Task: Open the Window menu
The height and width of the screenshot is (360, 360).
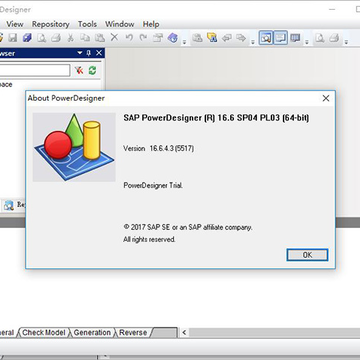Action: (x=120, y=24)
